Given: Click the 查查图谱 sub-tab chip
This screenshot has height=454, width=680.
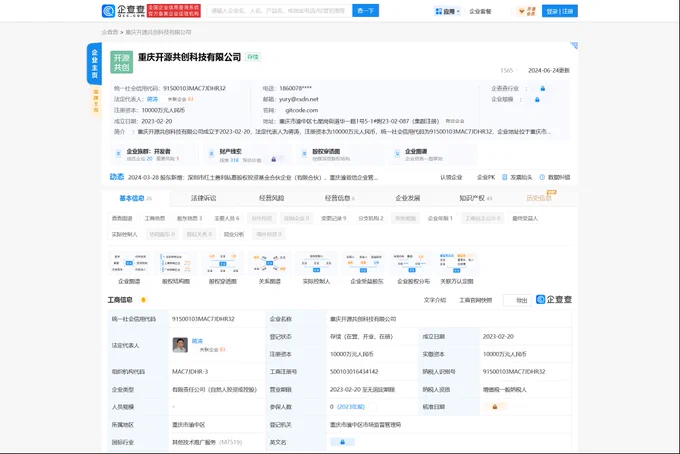Looking at the screenshot, I should coord(122,219).
